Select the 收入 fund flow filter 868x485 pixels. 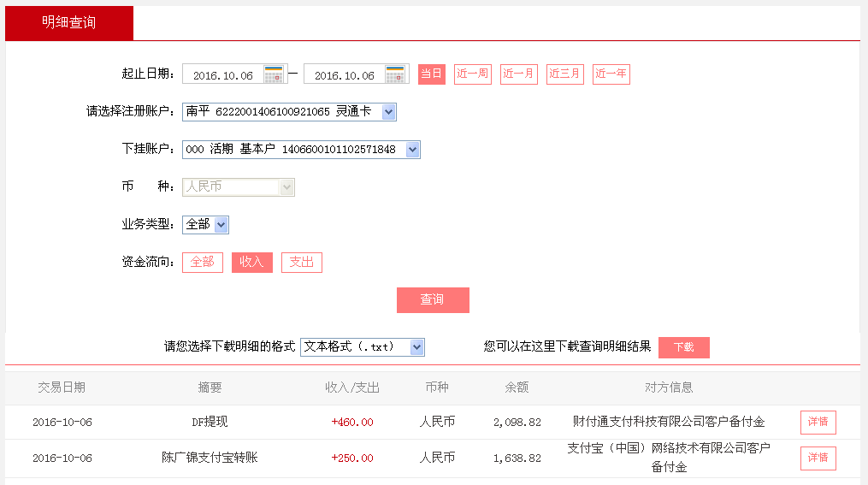(251, 262)
